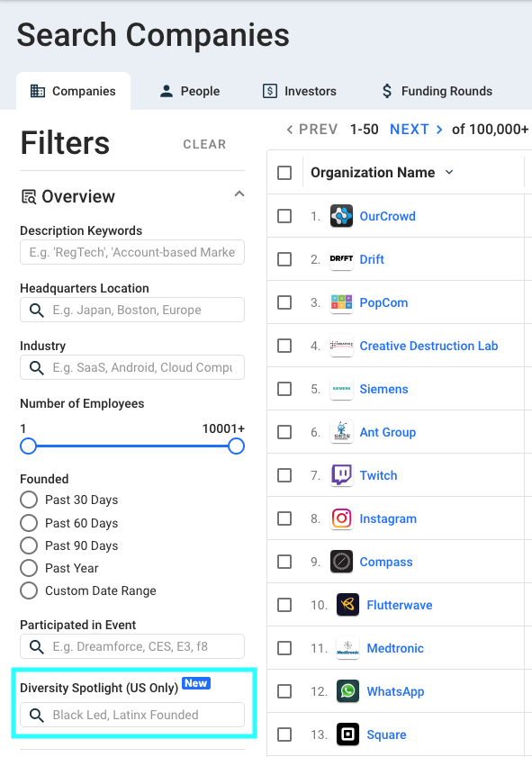The image size is (532, 757).
Task: Check the box for Square
Action: (284, 734)
